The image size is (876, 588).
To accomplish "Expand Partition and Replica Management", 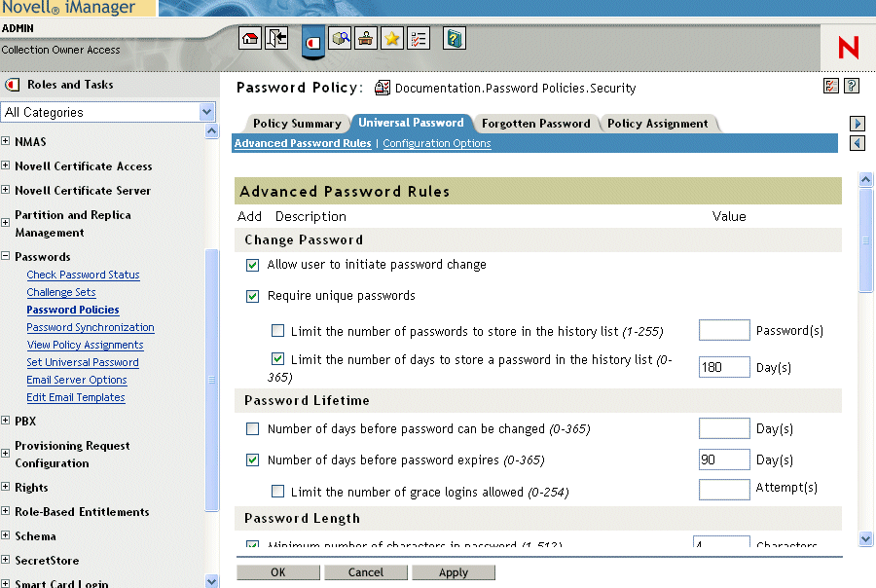I will click(x=5, y=223).
